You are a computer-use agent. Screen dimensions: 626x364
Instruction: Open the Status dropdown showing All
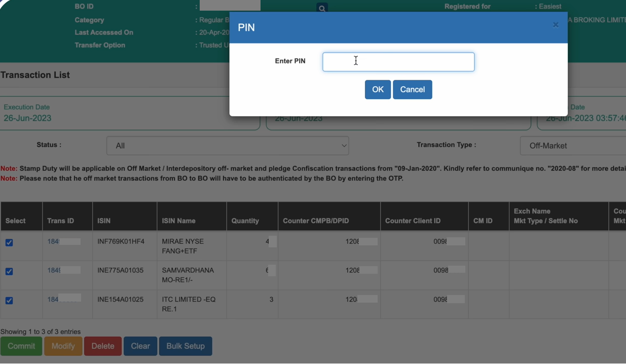tap(228, 146)
